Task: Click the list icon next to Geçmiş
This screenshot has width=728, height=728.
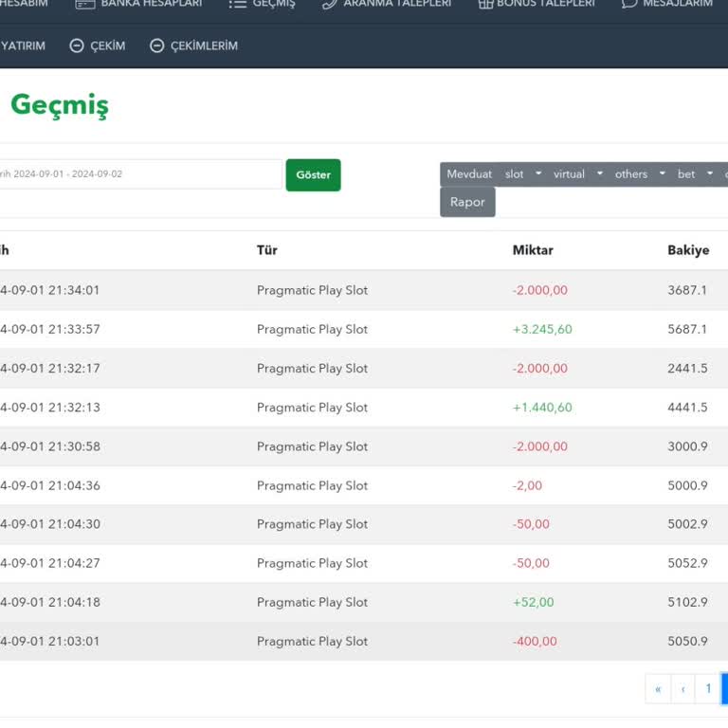Action: [x=237, y=4]
